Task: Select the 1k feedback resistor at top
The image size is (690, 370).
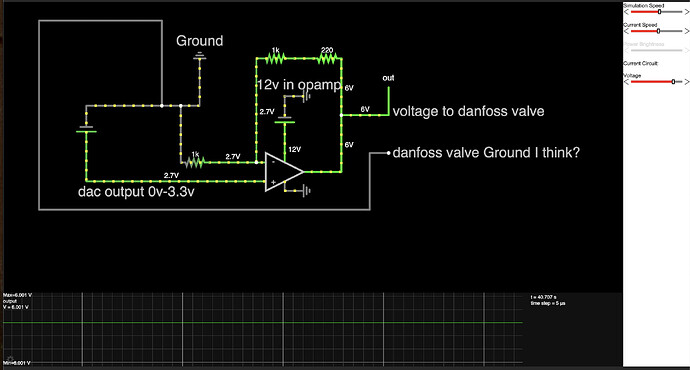Action: (275, 58)
